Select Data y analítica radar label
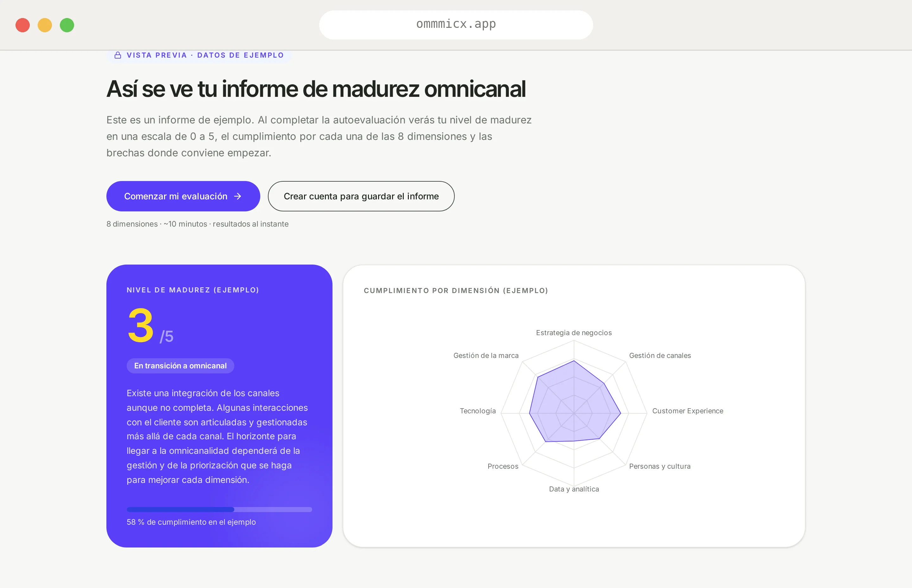This screenshot has width=912, height=588. pyautogui.click(x=574, y=489)
